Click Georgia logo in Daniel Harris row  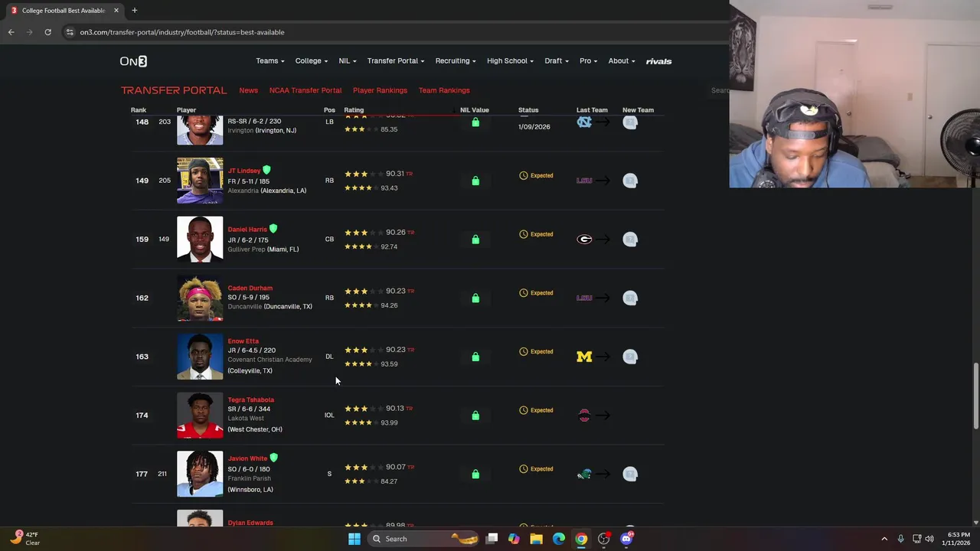click(x=584, y=240)
